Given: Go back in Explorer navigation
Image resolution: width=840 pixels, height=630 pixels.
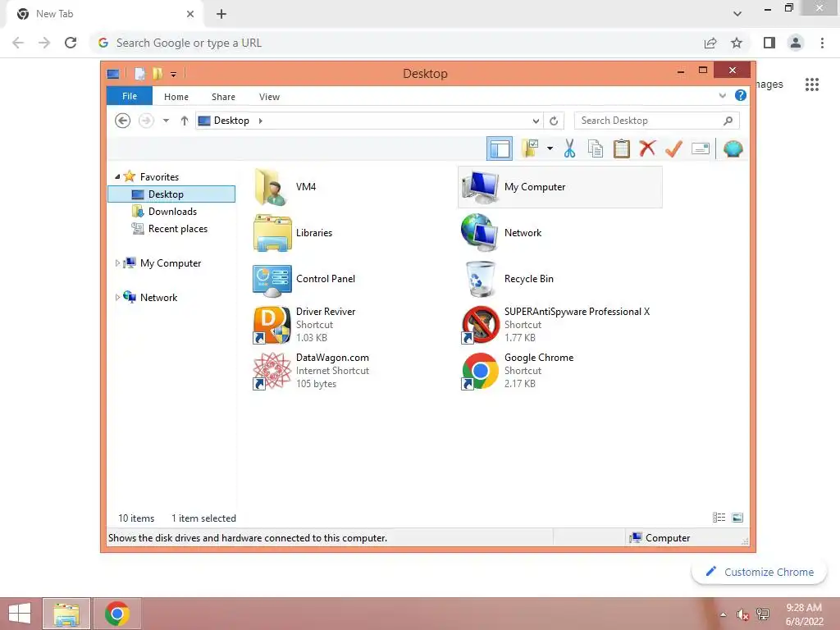Looking at the screenshot, I should 123,121.
